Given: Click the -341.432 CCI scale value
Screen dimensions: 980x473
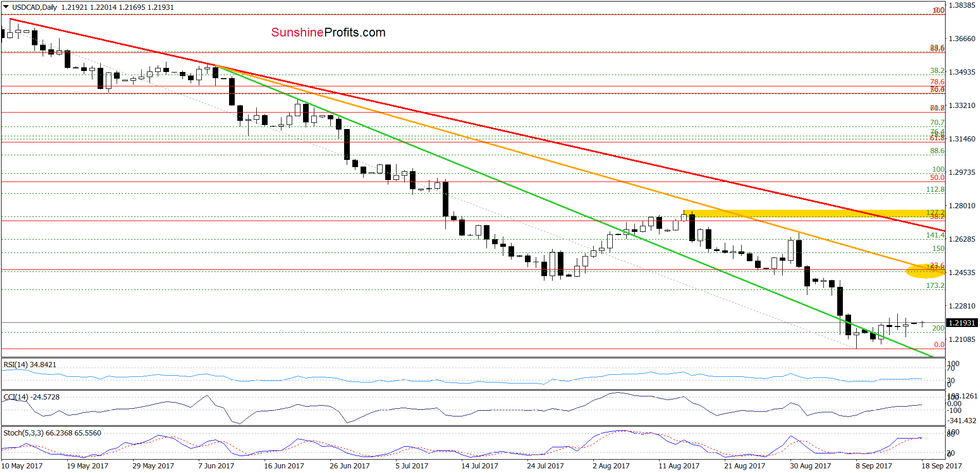Looking at the screenshot, I should [962, 421].
